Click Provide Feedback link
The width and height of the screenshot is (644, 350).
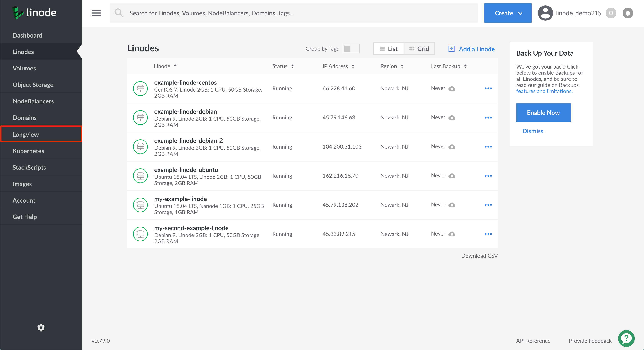(590, 341)
